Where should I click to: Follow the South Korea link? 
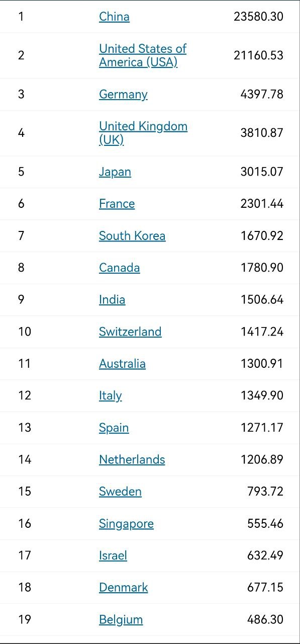click(132, 235)
